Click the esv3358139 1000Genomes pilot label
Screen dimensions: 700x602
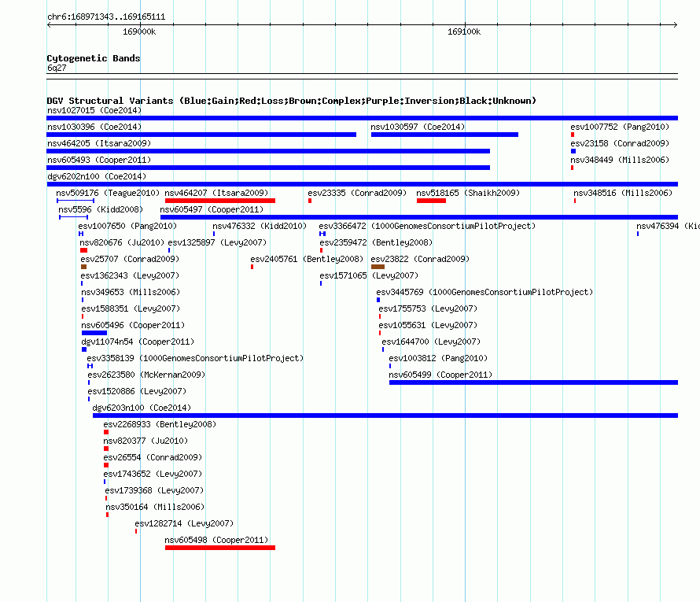coord(195,358)
